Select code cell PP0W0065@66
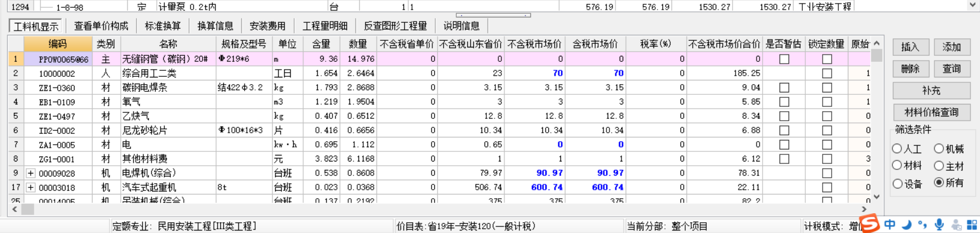The width and height of the screenshot is (980, 233). click(x=58, y=59)
